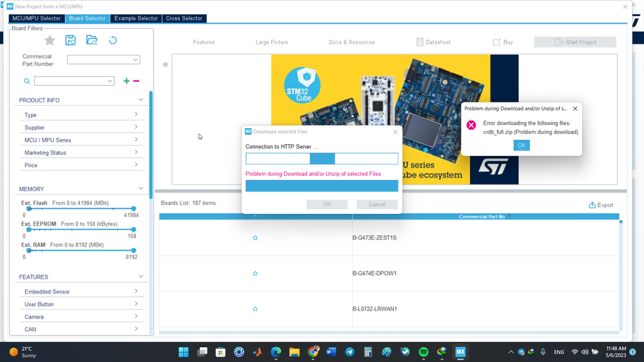Add a search criterion with the green plus
644x362 pixels.
coord(126,81)
